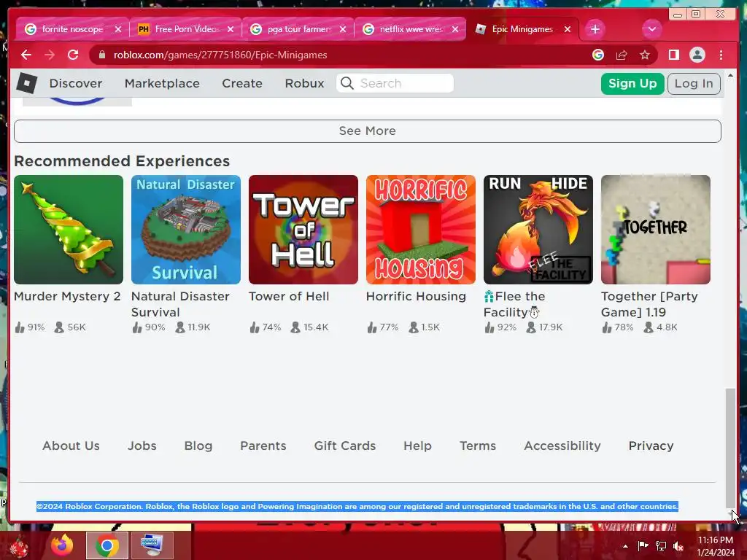747x560 pixels.
Task: Open Firefox from the taskbar
Action: [63, 545]
